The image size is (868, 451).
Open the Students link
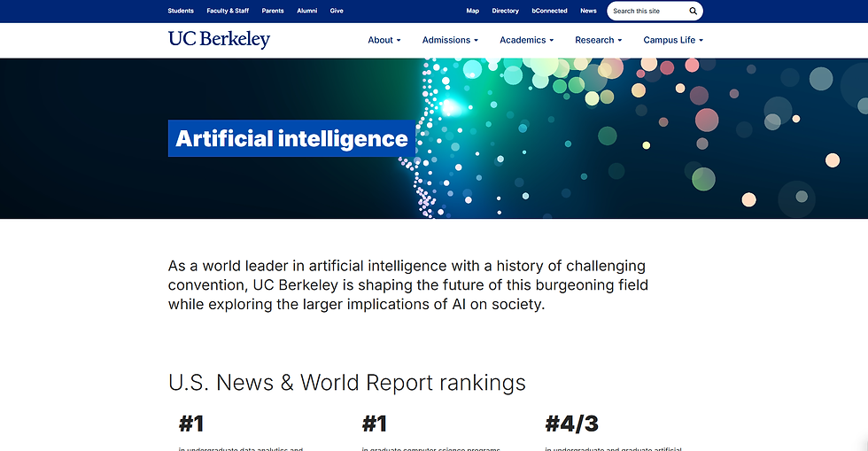(181, 11)
